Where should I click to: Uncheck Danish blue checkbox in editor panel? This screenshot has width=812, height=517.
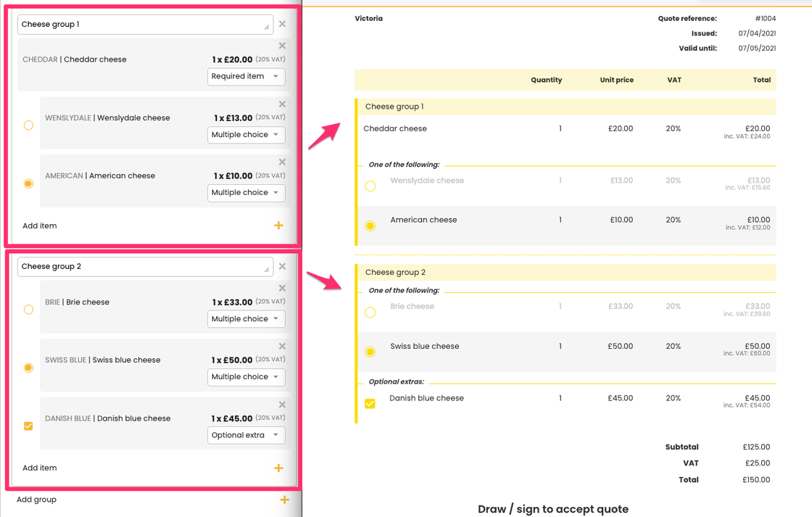click(28, 426)
